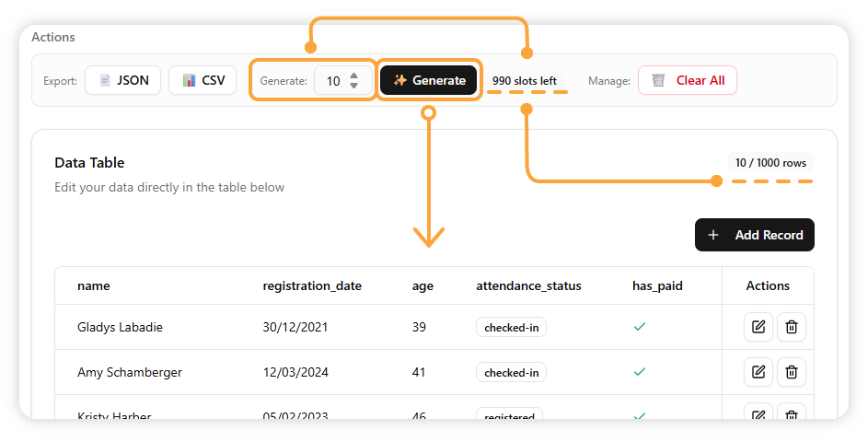Toggle has_paid checkmark for Gladys Labadie
Image resolution: width=868 pixels, height=442 pixels.
[x=640, y=327]
